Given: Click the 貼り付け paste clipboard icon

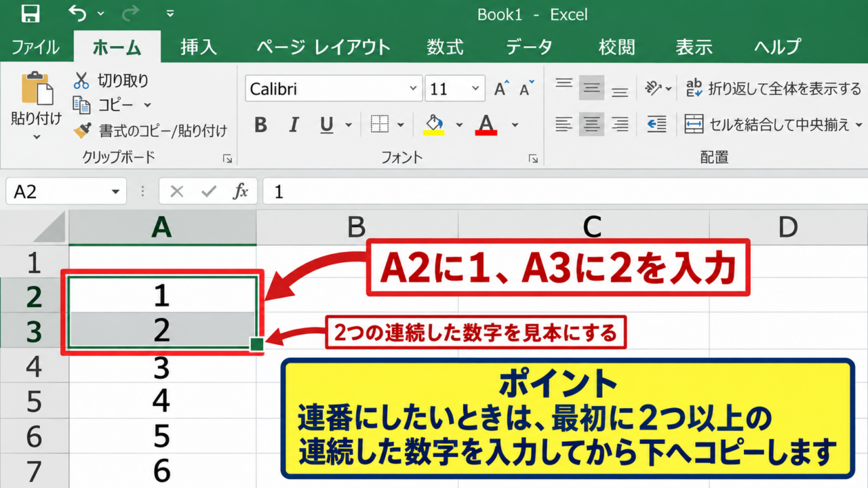Looking at the screenshot, I should (37, 88).
